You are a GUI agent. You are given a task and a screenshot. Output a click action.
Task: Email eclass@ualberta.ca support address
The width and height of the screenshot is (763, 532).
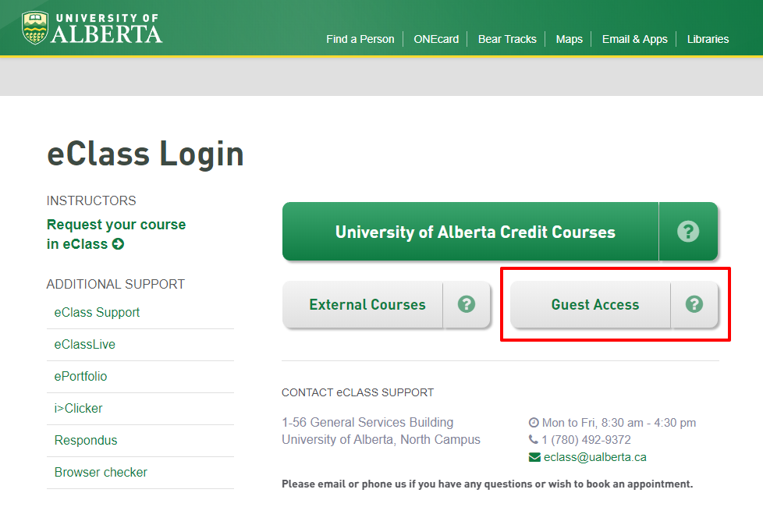coord(594,457)
